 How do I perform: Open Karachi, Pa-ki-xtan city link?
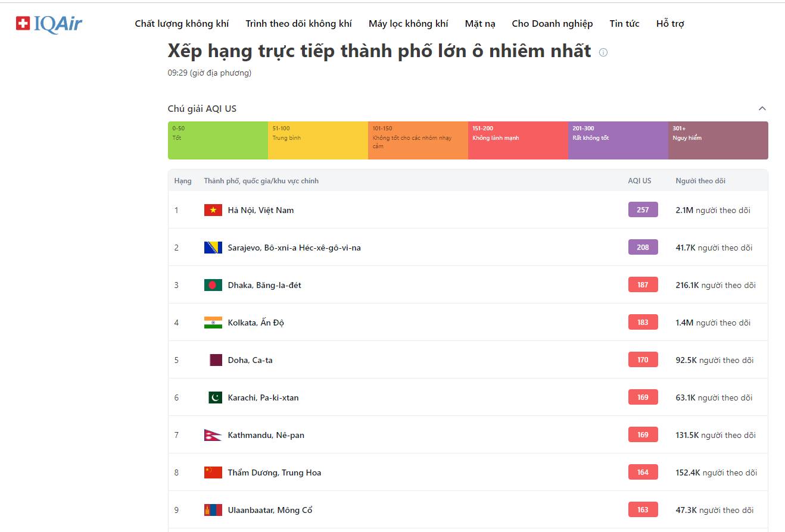pyautogui.click(x=263, y=398)
